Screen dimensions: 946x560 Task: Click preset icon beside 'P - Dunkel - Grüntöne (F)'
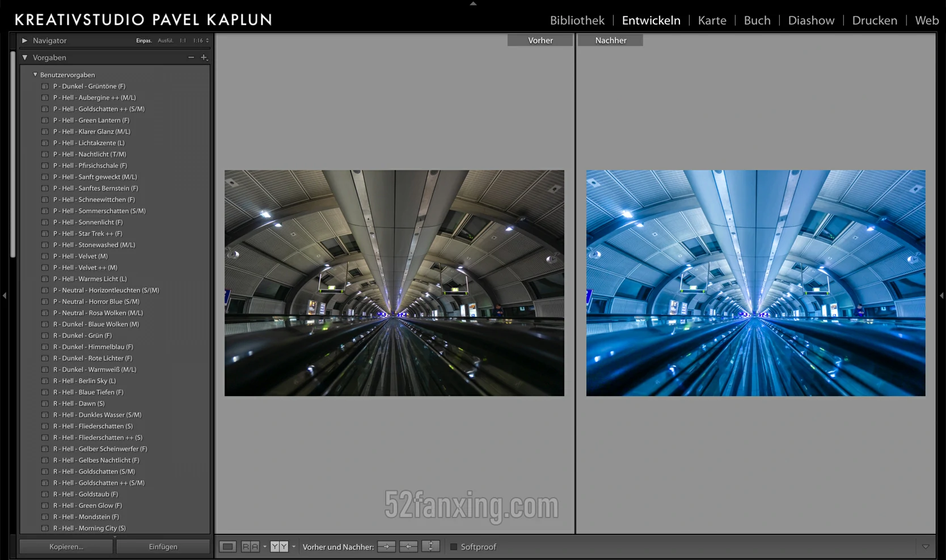click(45, 86)
